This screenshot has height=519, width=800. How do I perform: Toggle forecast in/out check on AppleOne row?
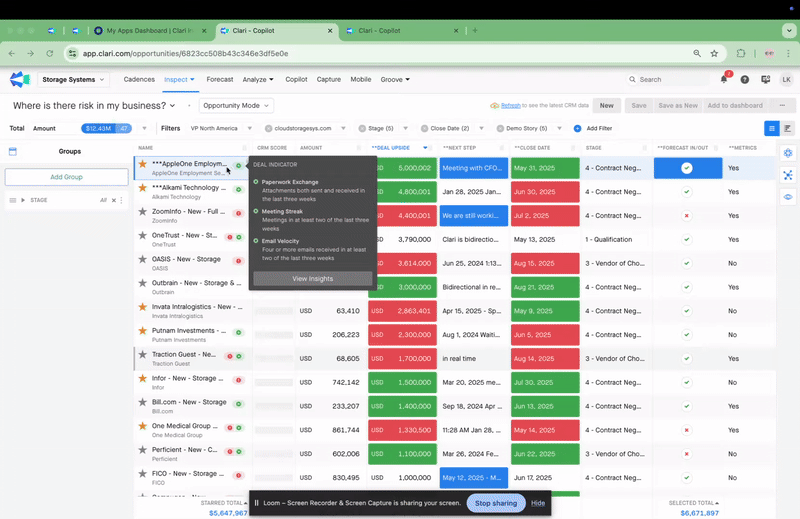[x=687, y=168]
